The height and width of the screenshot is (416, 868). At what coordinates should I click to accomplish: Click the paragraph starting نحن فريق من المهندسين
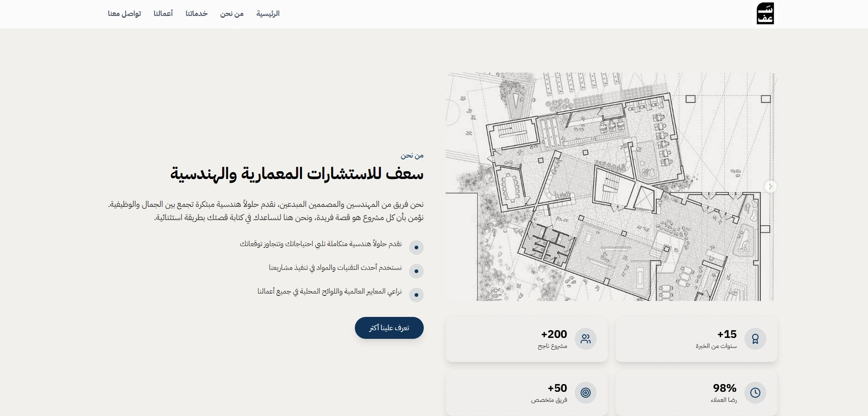[x=266, y=211]
